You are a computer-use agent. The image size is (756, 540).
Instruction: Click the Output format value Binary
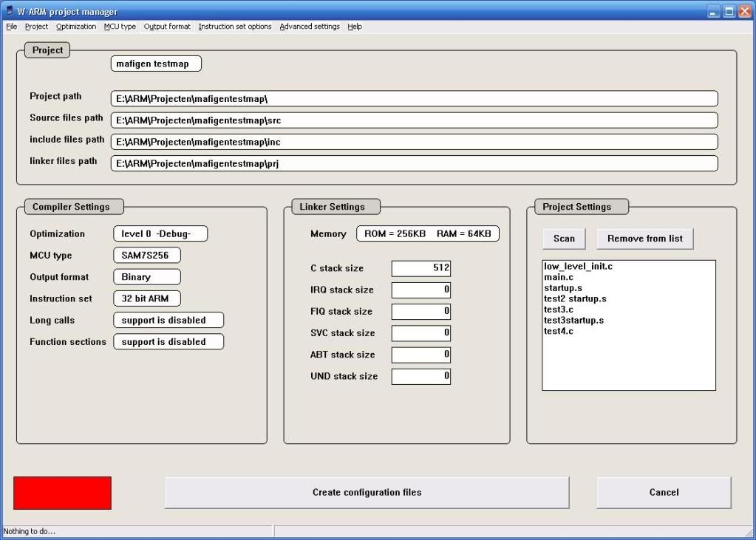147,277
